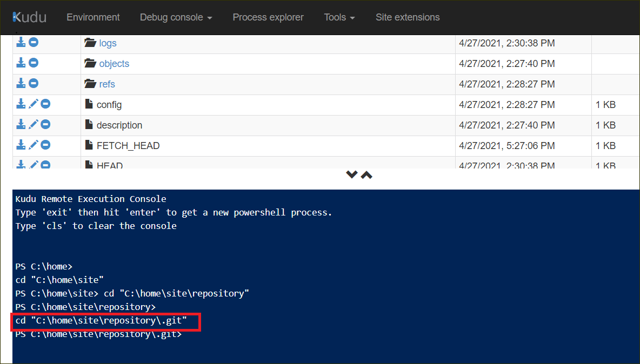This screenshot has height=364, width=640.
Task: Edit the HEAD file
Action: pyautogui.click(x=33, y=165)
